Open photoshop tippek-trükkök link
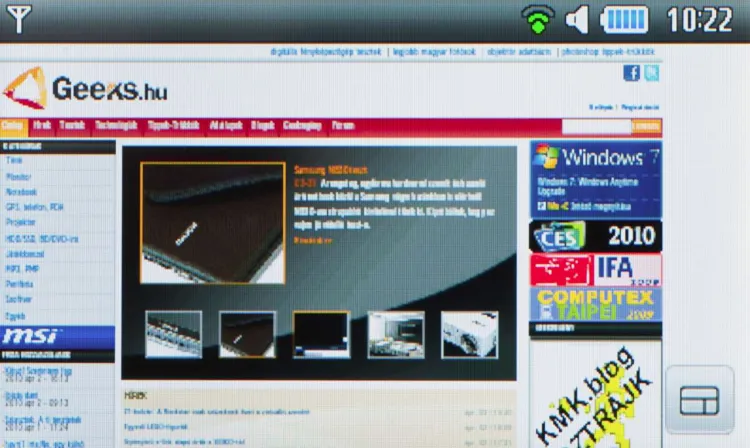Viewport: 750px width, 448px height. click(608, 52)
